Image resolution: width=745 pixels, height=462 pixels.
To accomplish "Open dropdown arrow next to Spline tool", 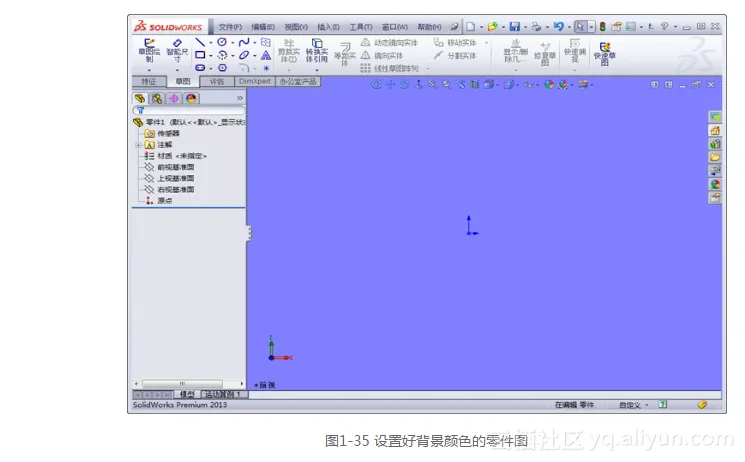I will (x=255, y=43).
